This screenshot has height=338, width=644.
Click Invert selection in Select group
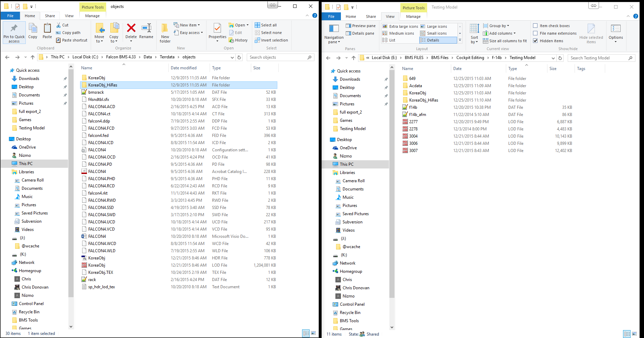point(271,40)
